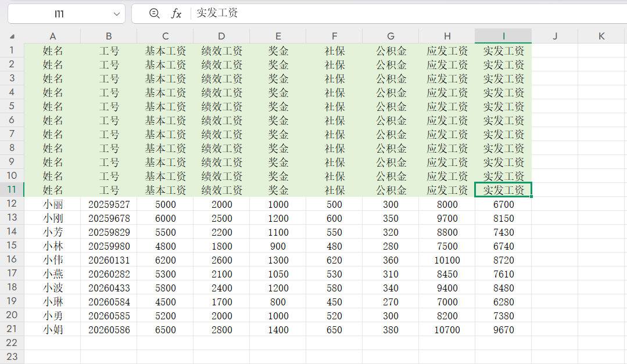Select row 1 header
The height and width of the screenshot is (364, 627).
tap(12, 51)
